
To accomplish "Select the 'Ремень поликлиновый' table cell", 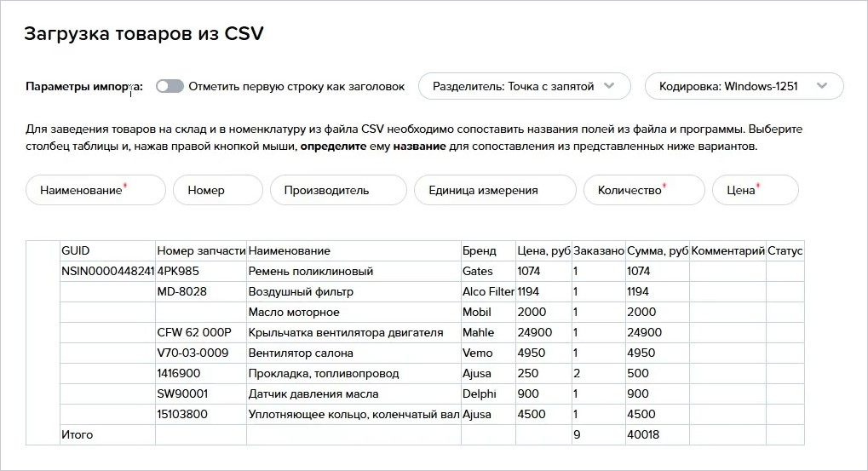I will point(354,271).
